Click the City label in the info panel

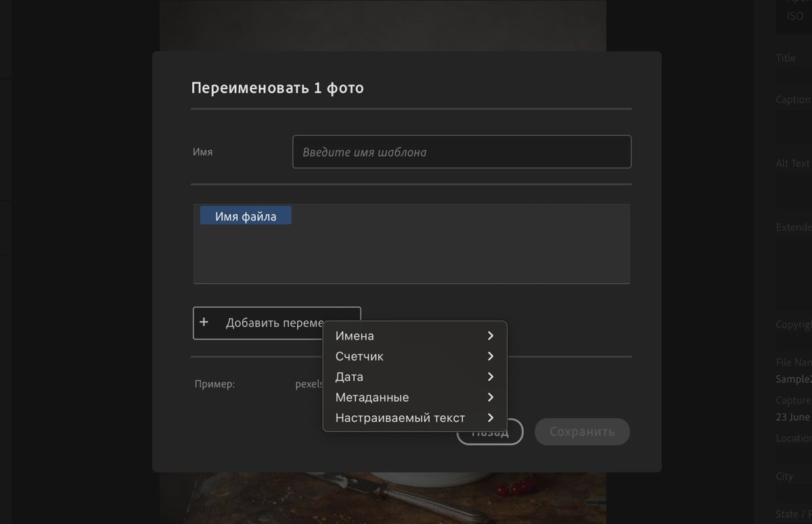click(784, 477)
